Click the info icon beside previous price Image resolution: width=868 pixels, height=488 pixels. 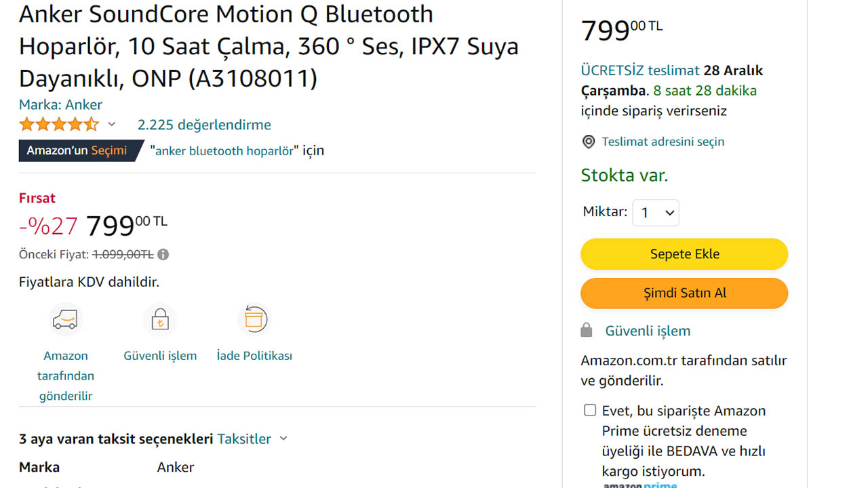(163, 255)
